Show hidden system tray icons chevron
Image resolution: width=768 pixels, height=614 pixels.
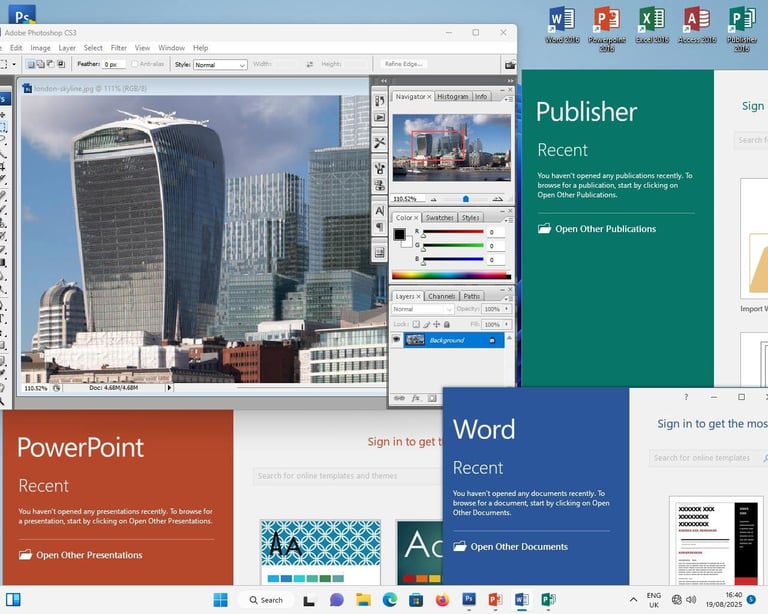(x=633, y=599)
